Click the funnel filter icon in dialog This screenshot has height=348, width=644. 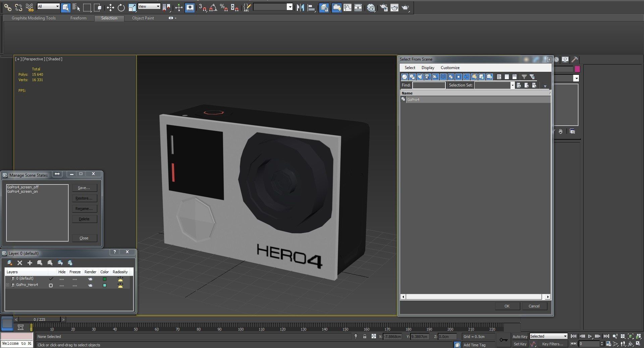pyautogui.click(x=524, y=77)
